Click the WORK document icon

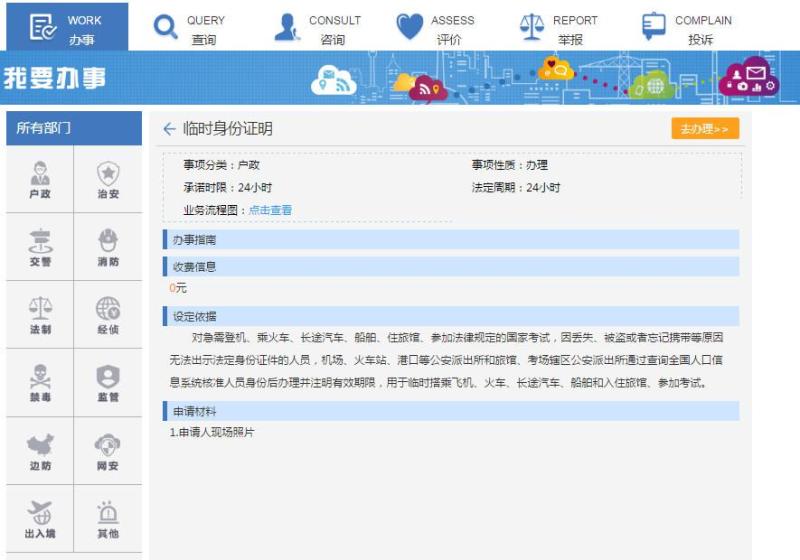pos(43,27)
